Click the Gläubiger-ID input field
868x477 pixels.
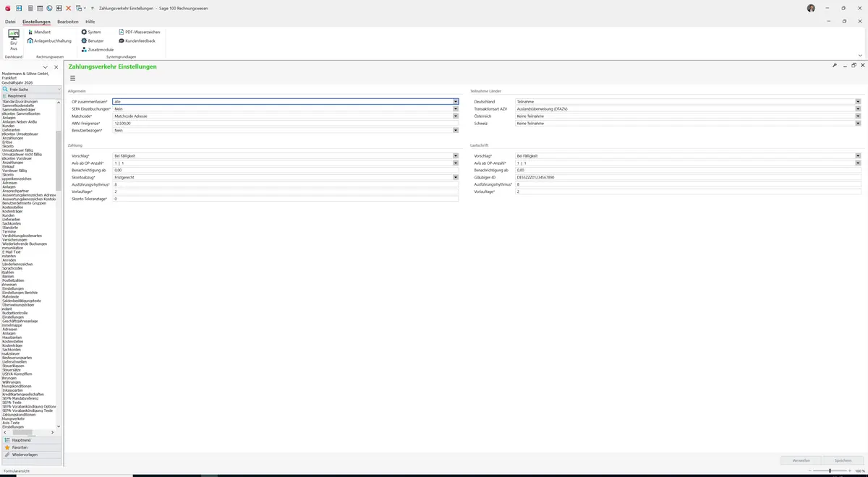688,177
